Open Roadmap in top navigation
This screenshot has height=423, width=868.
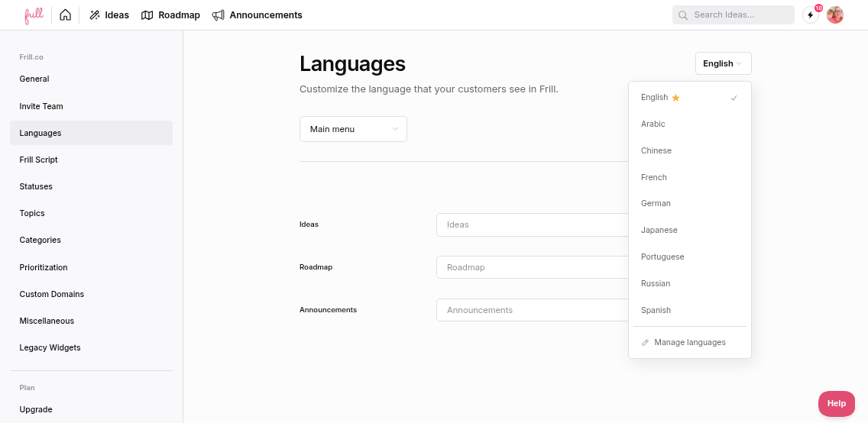click(x=170, y=15)
